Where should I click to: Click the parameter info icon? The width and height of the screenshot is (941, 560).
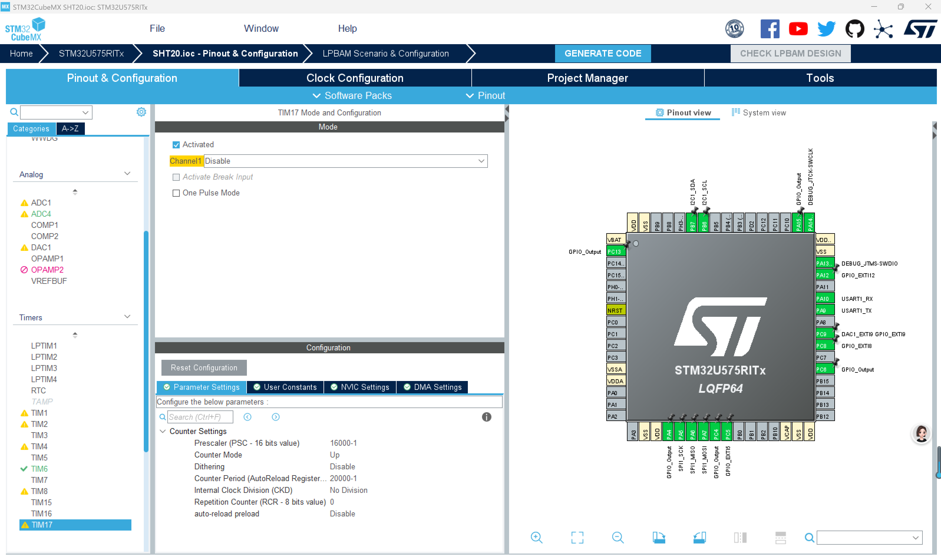[486, 417]
